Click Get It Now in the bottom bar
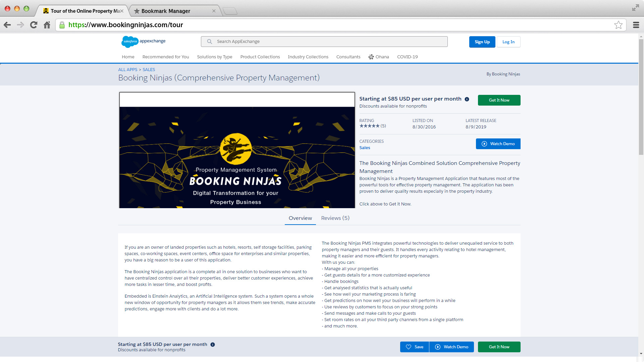 pyautogui.click(x=499, y=347)
